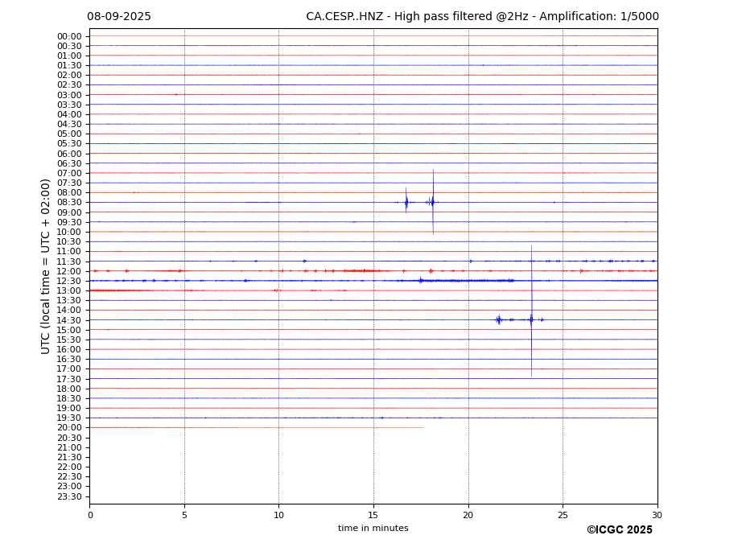The width and height of the screenshot is (746, 560).
Task: Click the UTC local time y-axis label
Action: tap(45, 266)
